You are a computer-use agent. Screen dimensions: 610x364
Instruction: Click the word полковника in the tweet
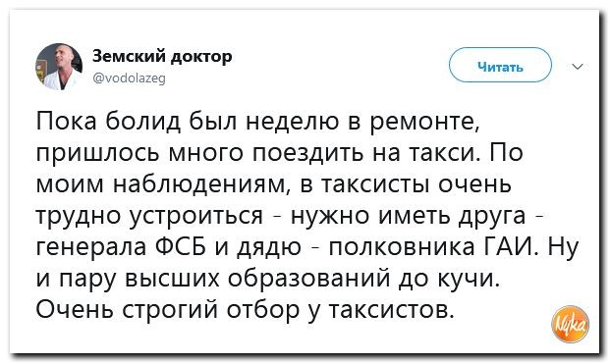click(x=403, y=246)
